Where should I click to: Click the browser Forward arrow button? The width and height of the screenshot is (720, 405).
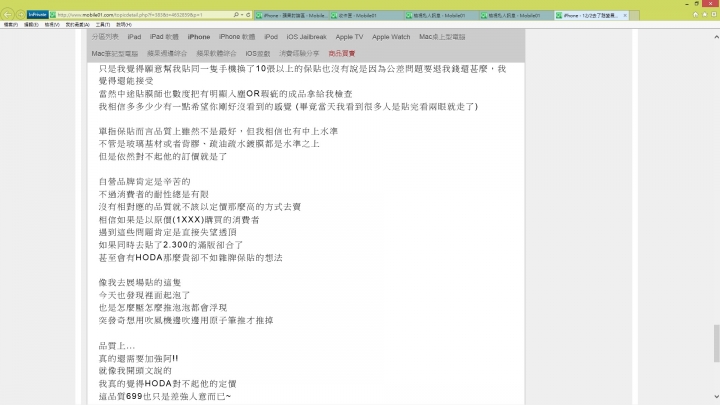[21, 15]
